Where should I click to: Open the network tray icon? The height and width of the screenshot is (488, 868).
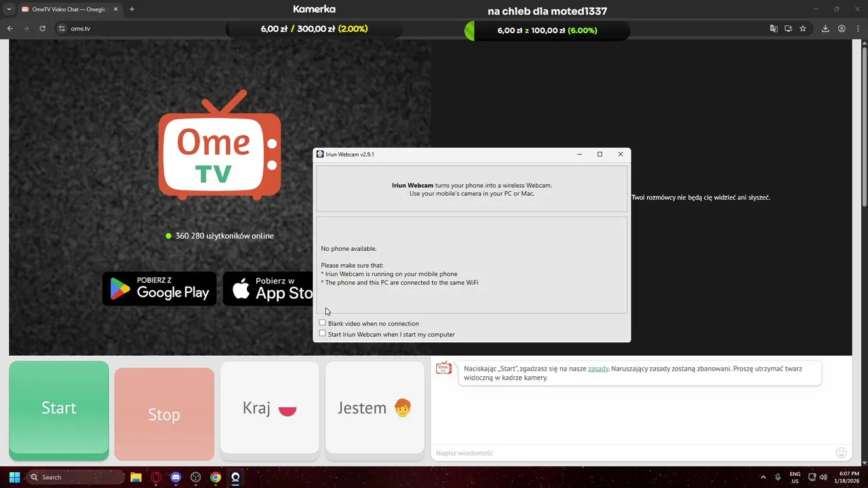point(812,477)
